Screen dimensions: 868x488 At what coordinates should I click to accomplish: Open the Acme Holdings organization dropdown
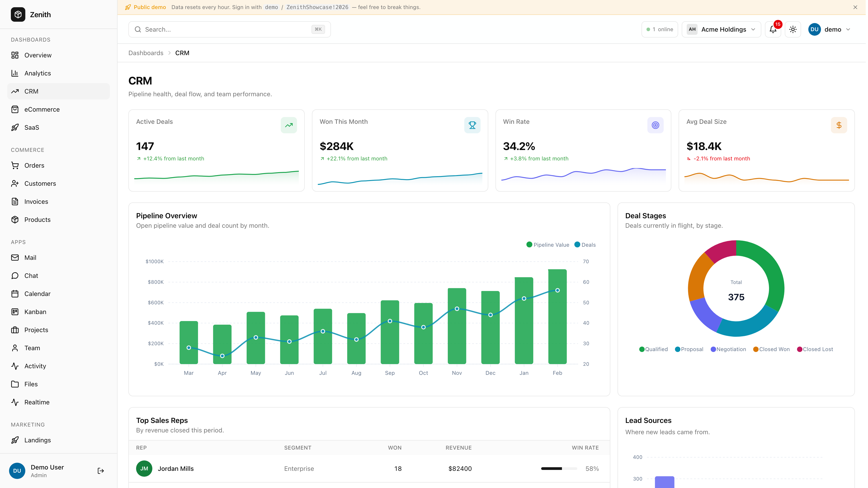(x=721, y=29)
